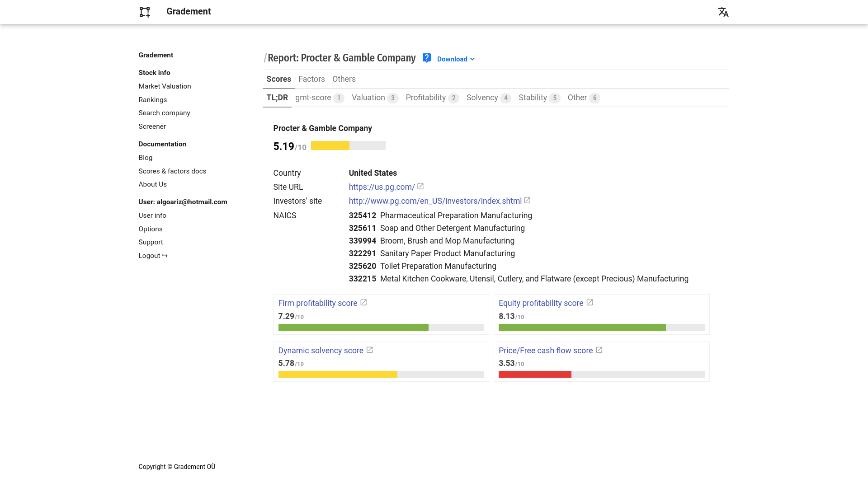This screenshot has height=478, width=868.
Task: Click the blue help question mark icon
Action: 426,58
